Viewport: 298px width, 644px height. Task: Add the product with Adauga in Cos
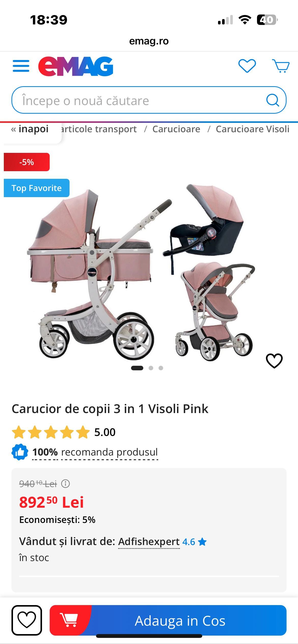point(168,620)
